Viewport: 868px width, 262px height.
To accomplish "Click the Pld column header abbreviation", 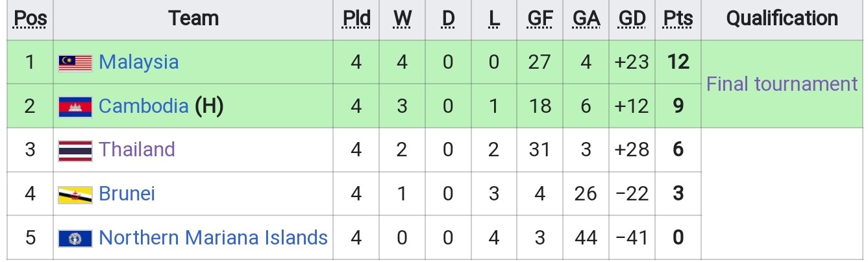I will (x=356, y=19).
